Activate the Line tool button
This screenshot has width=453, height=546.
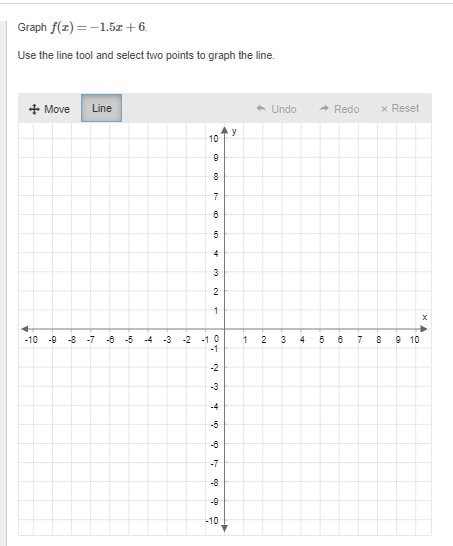[101, 108]
